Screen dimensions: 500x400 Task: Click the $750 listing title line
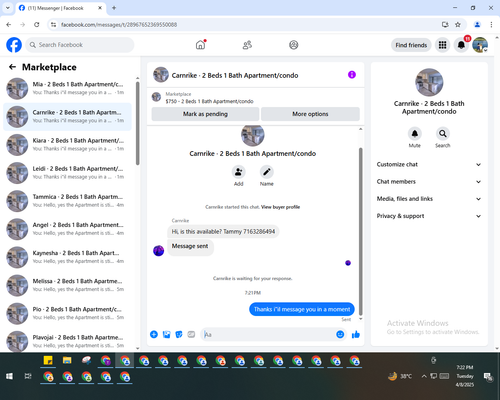pyautogui.click(x=209, y=101)
